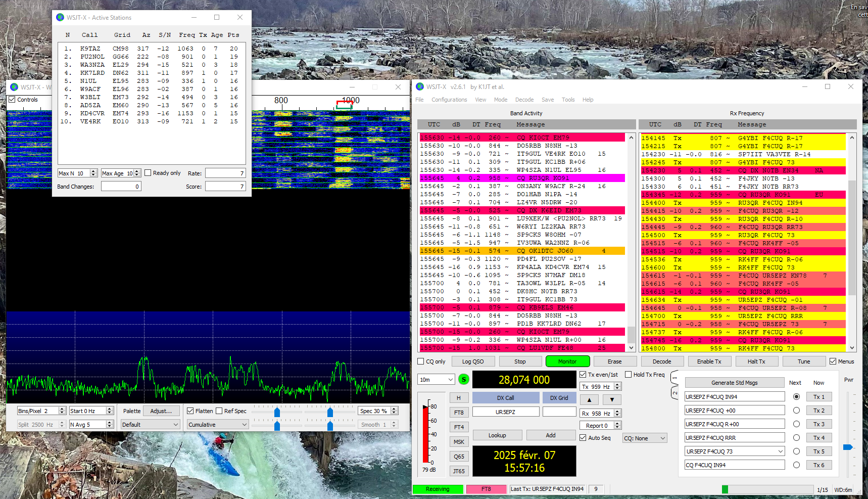Click the Tx 959 Hz frequency spinner

tap(601, 387)
